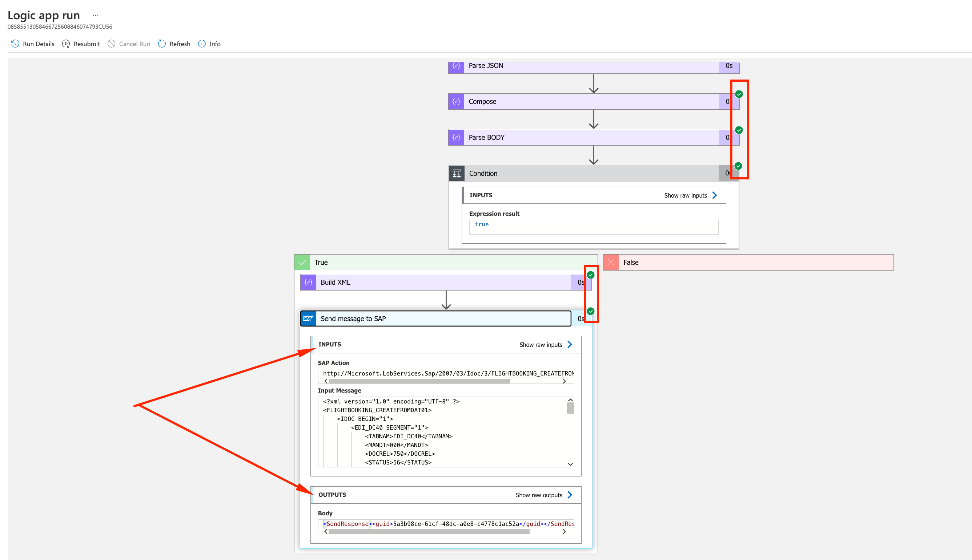Click the Refresh icon on the toolbar
The height and width of the screenshot is (560, 972).
point(162,44)
